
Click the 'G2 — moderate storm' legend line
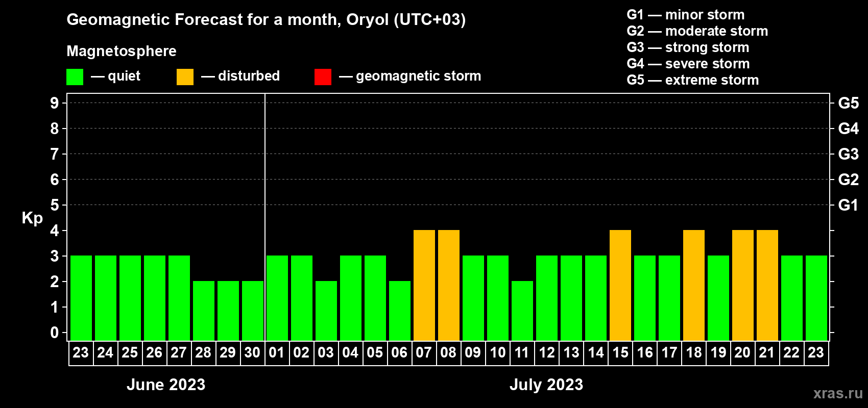tap(697, 31)
